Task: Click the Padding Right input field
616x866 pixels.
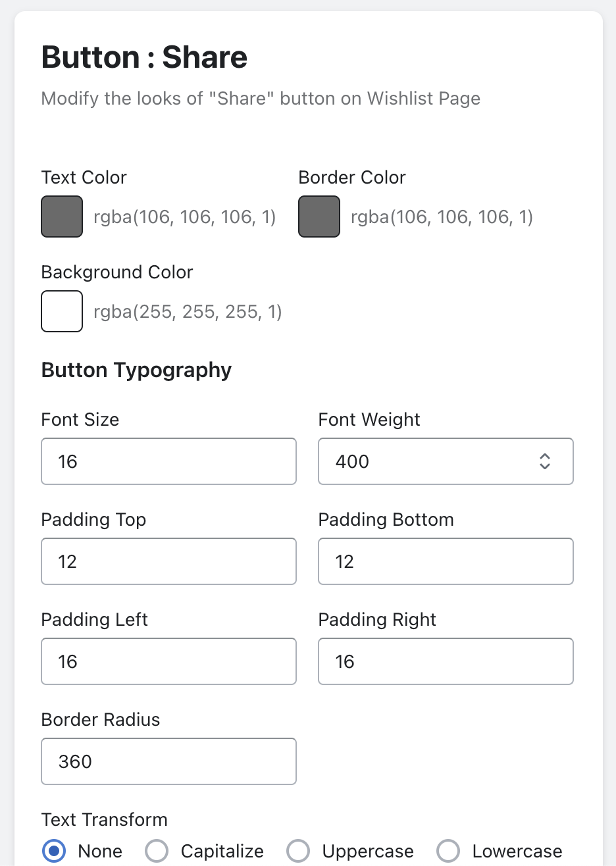Action: pyautogui.click(x=446, y=661)
